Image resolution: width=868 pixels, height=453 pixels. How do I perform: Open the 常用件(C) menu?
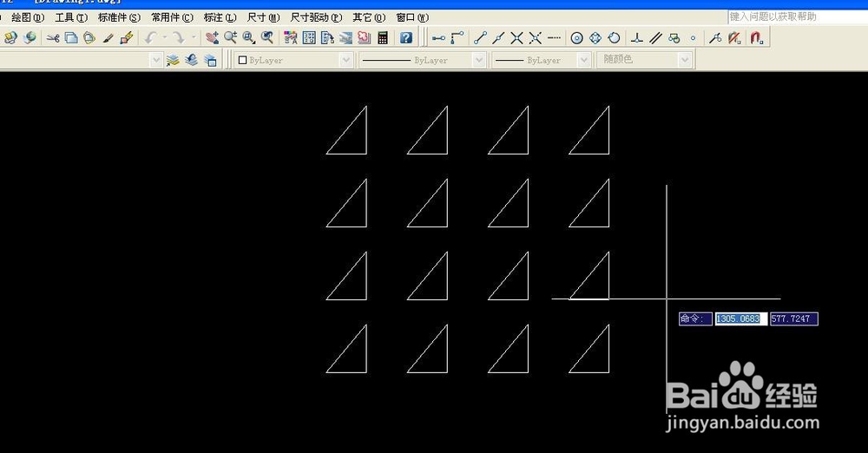172,17
